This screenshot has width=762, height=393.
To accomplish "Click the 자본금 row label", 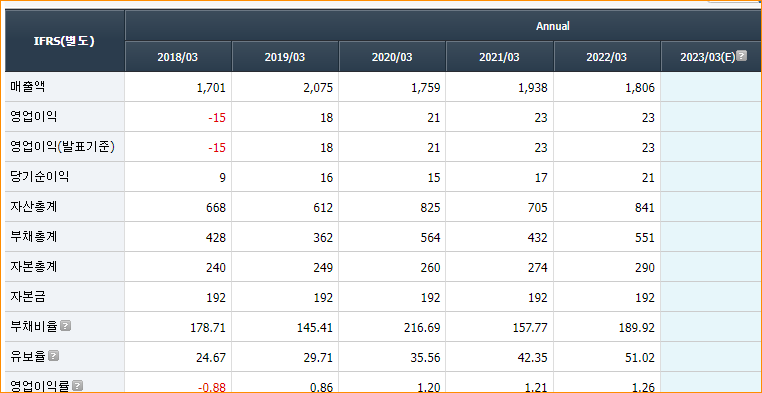I will pos(28,296).
